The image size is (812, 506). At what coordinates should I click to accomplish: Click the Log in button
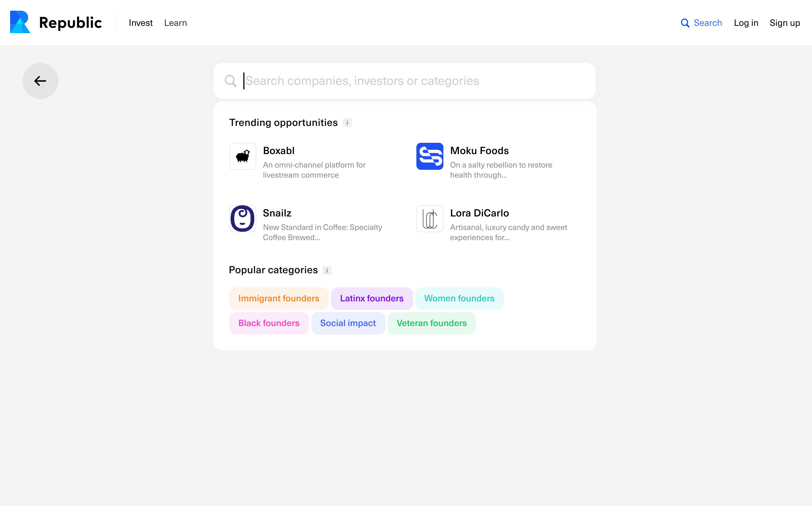pyautogui.click(x=746, y=23)
